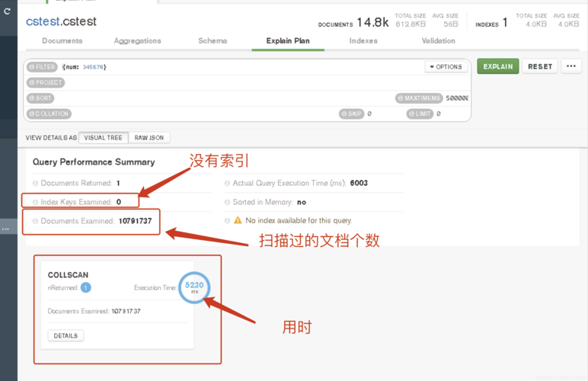Image resolution: width=588 pixels, height=381 pixels.
Task: Click the info icon left of the no-index warning
Action: (227, 220)
